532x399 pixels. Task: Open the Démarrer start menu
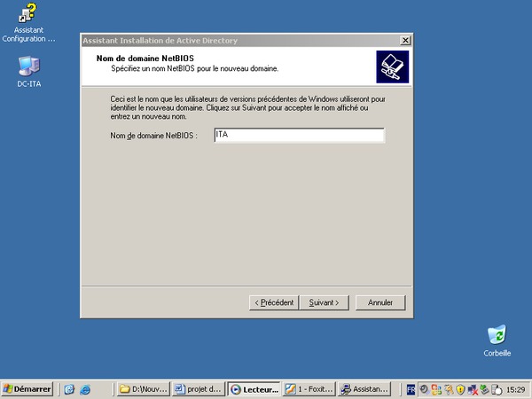pos(27,389)
